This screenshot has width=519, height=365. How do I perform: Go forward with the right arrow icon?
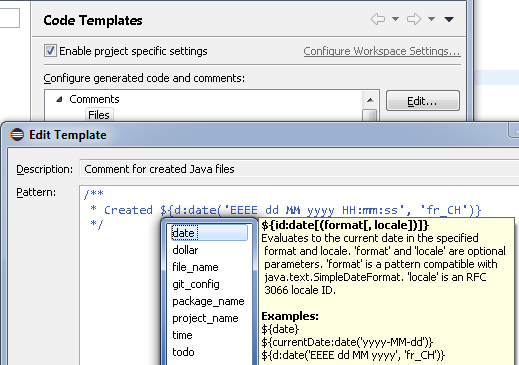click(414, 19)
